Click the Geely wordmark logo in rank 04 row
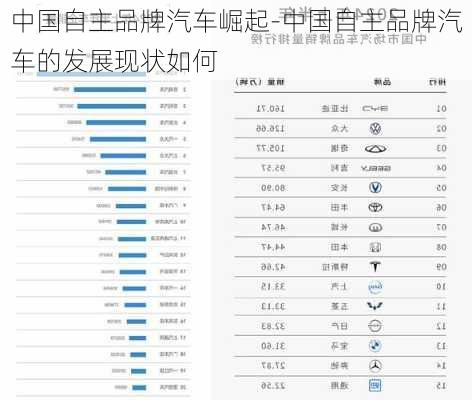The image size is (472, 400). coord(376,168)
